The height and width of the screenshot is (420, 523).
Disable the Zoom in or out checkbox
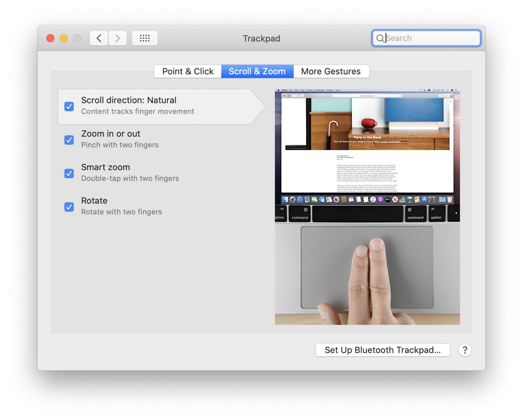point(69,140)
